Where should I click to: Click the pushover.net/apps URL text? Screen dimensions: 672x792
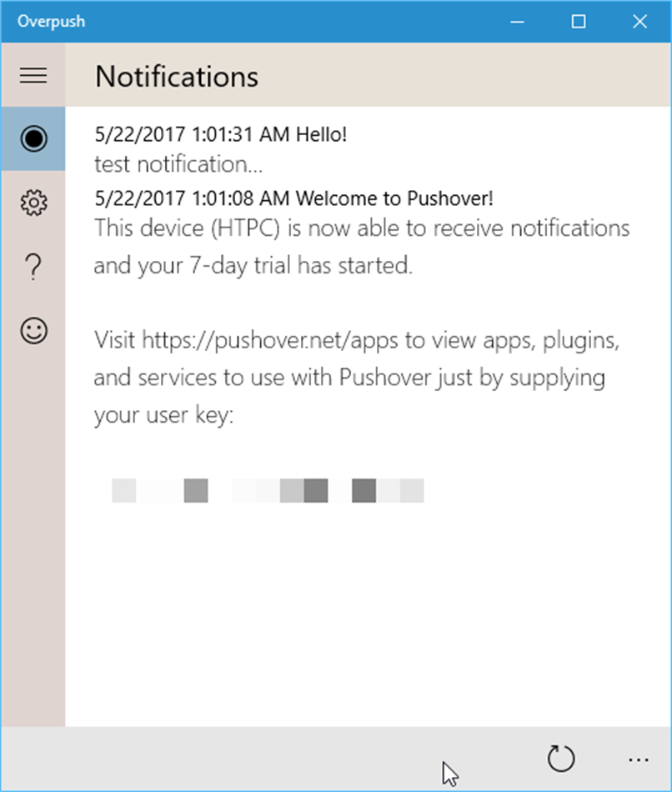270,340
